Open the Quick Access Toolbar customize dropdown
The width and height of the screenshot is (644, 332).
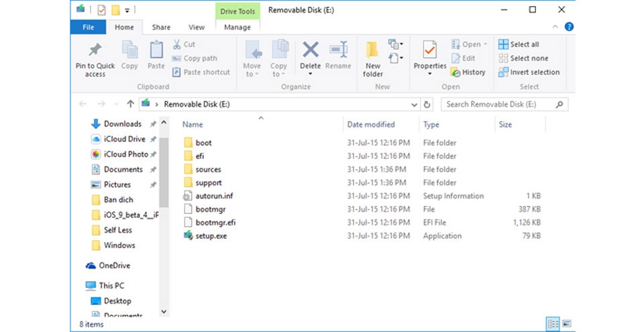click(x=127, y=10)
